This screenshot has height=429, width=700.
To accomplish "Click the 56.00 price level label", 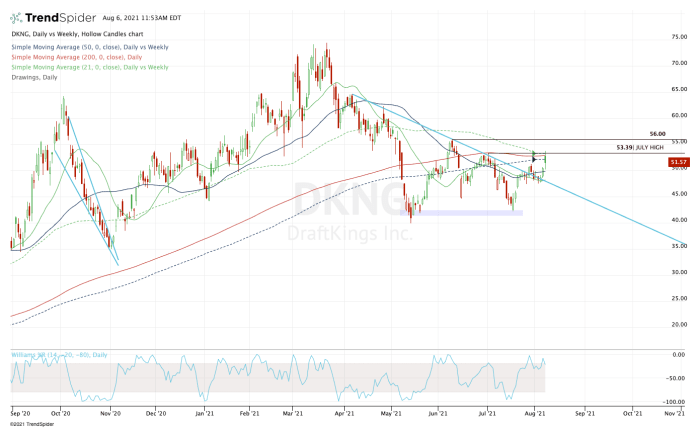I will coord(657,134).
